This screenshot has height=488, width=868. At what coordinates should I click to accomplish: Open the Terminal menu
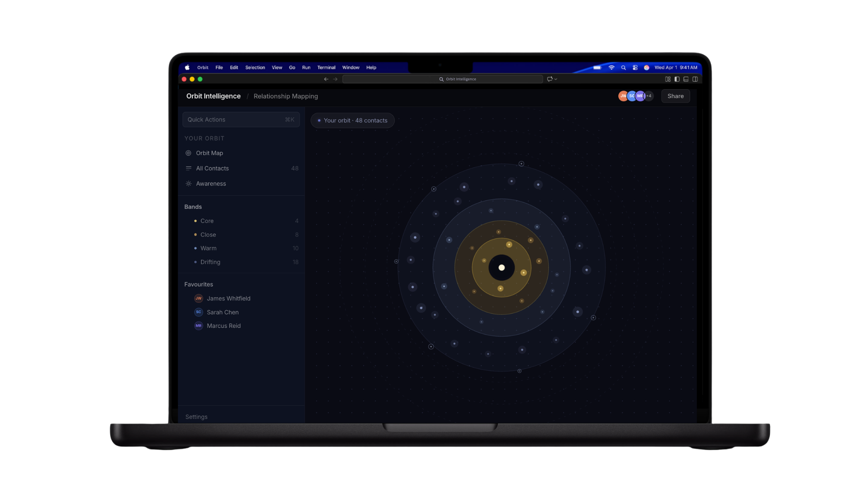click(x=326, y=67)
